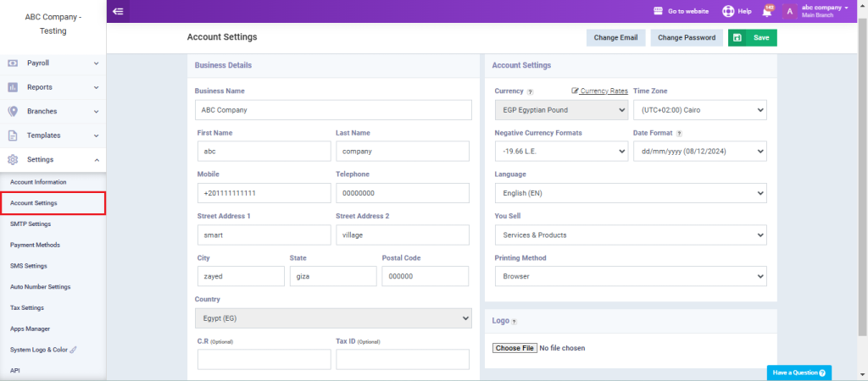Image resolution: width=868 pixels, height=381 pixels.
Task: Open the Currency dropdown
Action: 561,110
